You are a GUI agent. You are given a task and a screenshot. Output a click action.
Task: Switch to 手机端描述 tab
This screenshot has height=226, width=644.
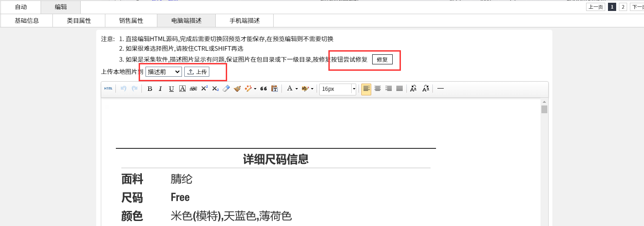(244, 21)
